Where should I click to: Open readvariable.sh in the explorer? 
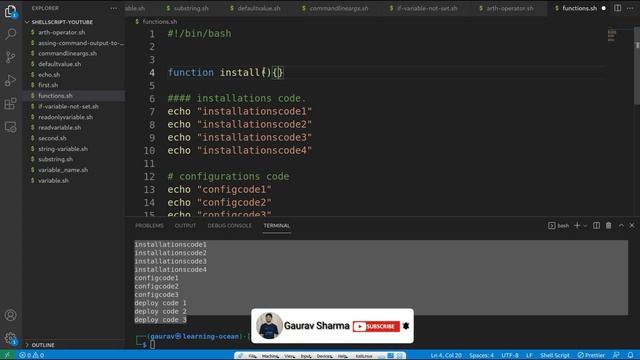coord(60,128)
